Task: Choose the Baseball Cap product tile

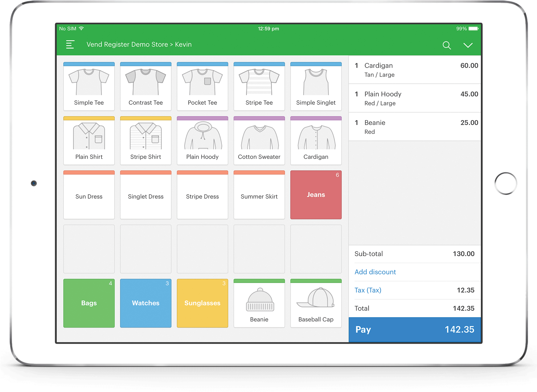Action: [x=316, y=303]
